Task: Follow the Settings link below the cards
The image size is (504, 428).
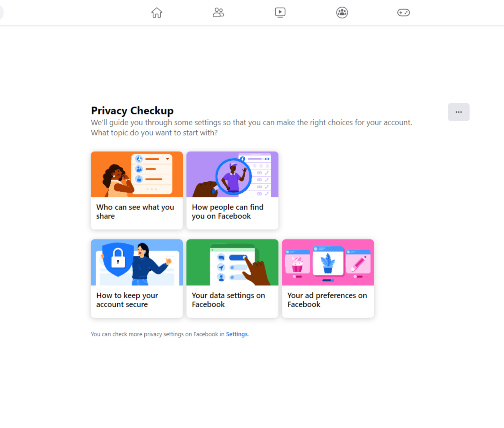Action: pos(237,334)
